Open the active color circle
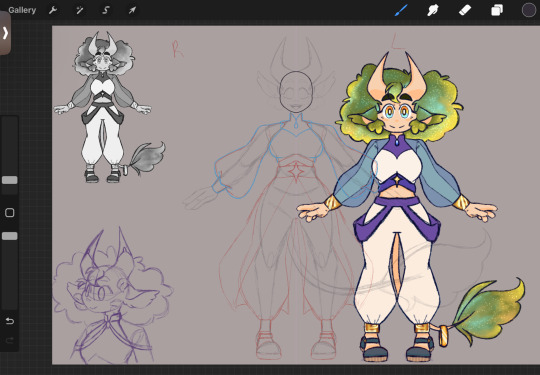Screen dimensions: 540x375 (529, 10)
